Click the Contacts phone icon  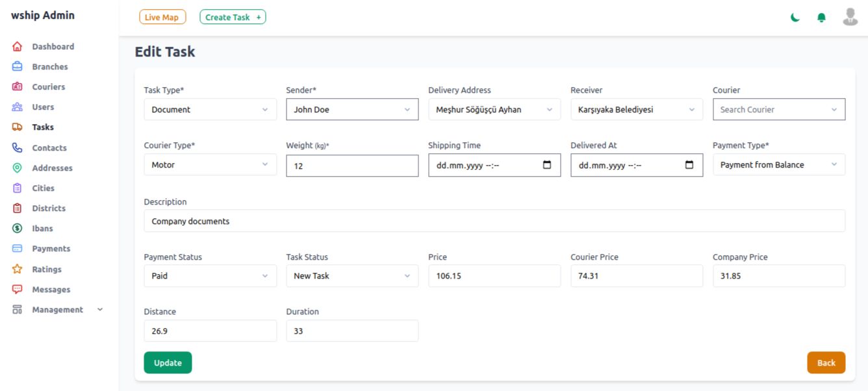[18, 148]
